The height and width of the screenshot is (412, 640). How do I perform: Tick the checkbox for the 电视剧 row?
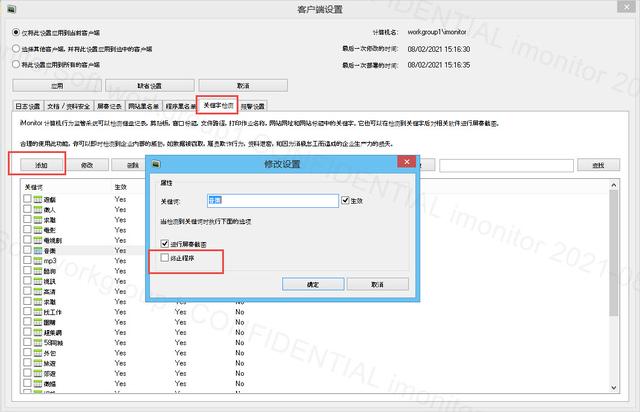tap(27, 240)
